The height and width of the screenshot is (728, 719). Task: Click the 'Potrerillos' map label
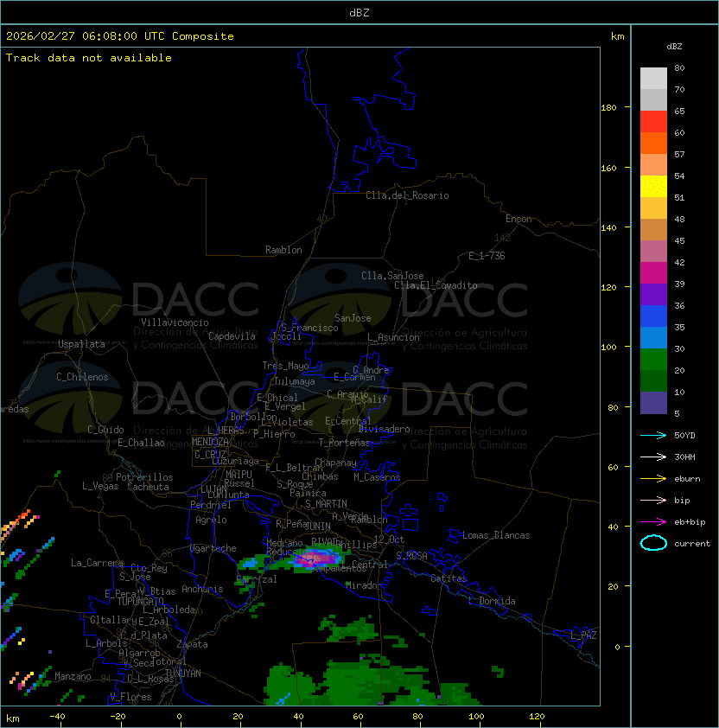coord(144,477)
